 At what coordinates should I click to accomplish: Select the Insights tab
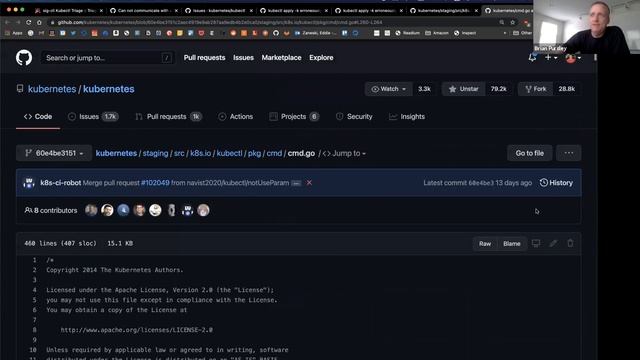pos(407,117)
